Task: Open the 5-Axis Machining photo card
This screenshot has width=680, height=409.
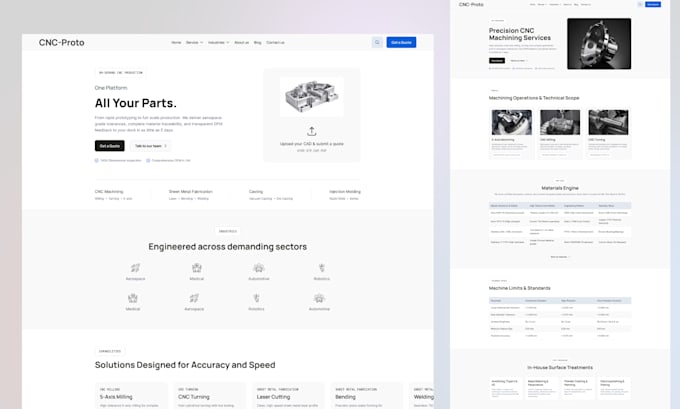Action: 512,133
